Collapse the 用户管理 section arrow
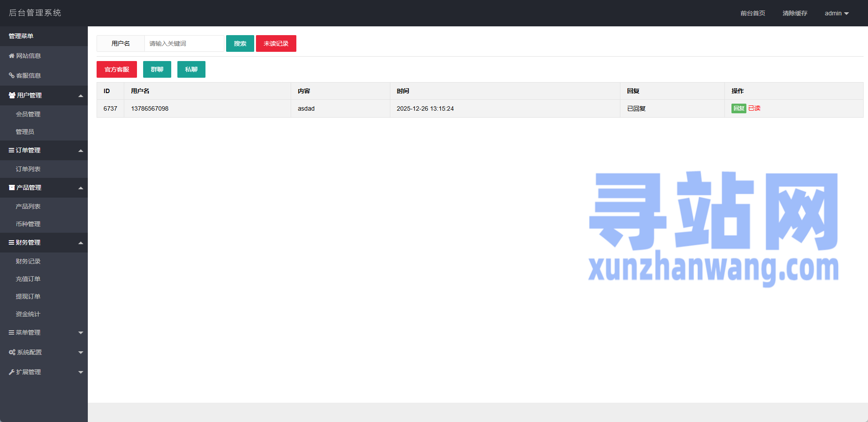 tap(81, 96)
